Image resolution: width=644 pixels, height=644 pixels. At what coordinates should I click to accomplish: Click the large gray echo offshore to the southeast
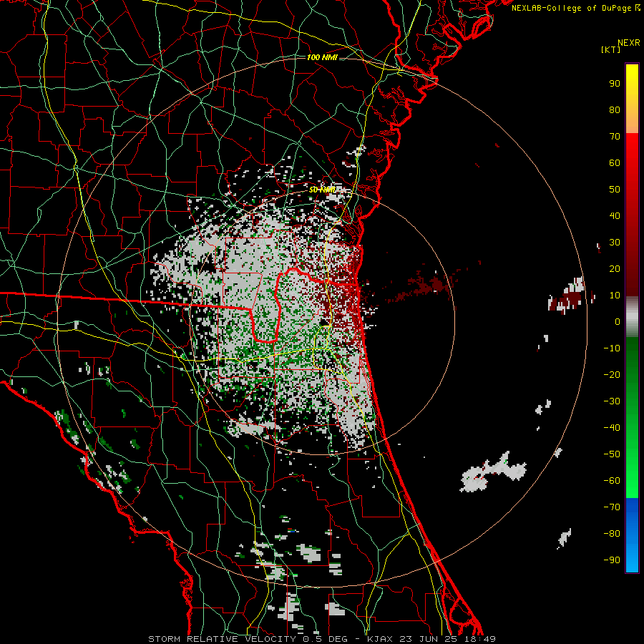pyautogui.click(x=493, y=472)
